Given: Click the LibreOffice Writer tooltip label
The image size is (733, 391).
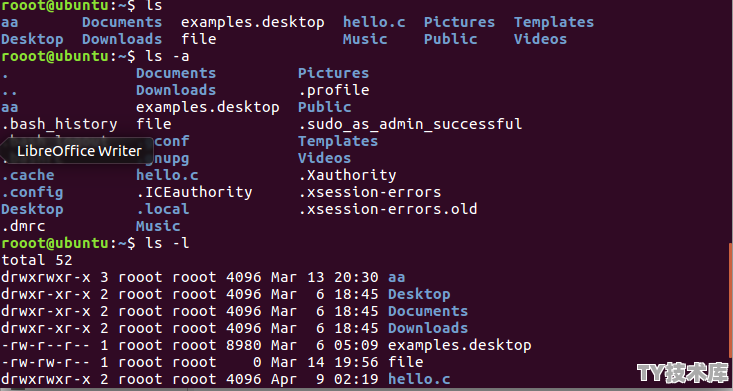Looking at the screenshot, I should [x=79, y=151].
